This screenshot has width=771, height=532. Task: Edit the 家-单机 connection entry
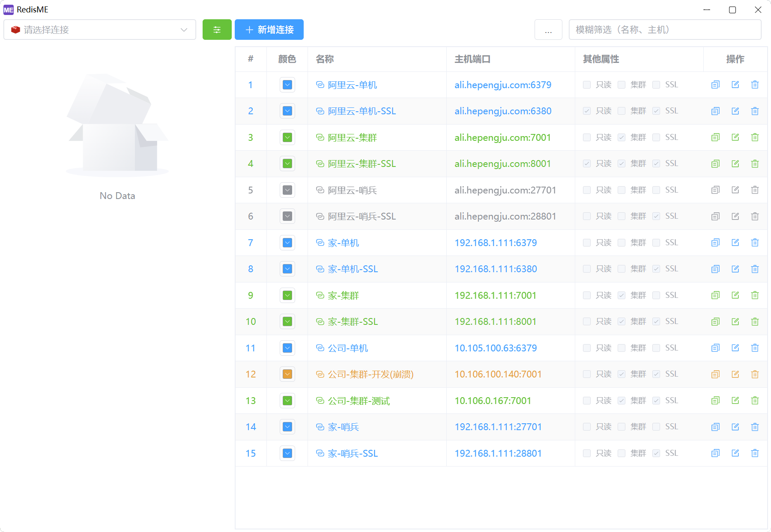[x=735, y=243]
